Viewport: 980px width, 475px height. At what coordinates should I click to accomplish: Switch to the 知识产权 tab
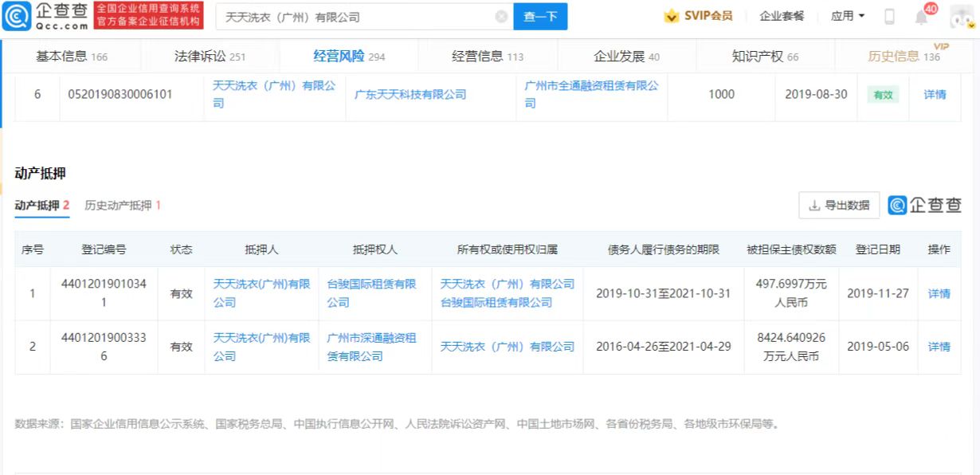(x=765, y=57)
